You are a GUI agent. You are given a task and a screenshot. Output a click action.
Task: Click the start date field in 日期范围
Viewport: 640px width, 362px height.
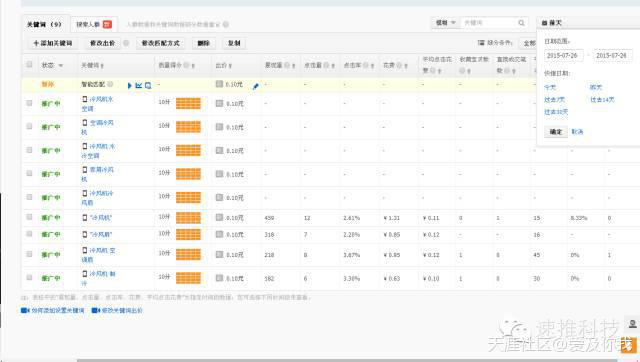[x=564, y=56]
